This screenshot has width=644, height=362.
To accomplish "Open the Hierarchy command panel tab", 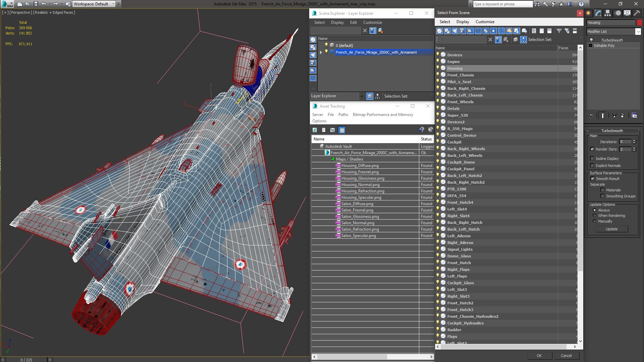I will pyautogui.click(x=607, y=13).
